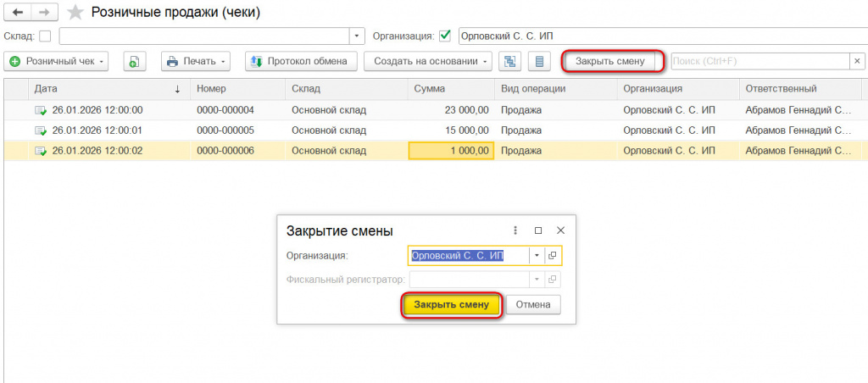Click document icon of receipt 0000-000006
Image resolution: width=868 pixels, height=383 pixels.
[41, 151]
